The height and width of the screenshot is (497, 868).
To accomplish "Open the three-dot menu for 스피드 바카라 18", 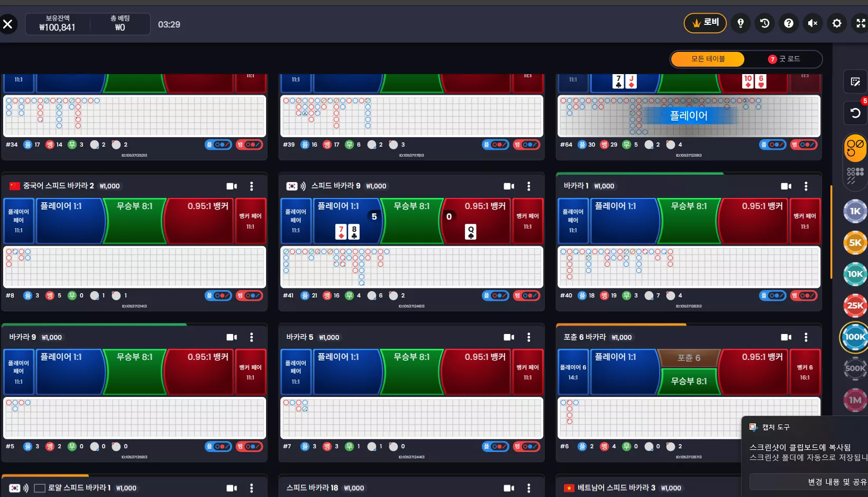I will (529, 488).
